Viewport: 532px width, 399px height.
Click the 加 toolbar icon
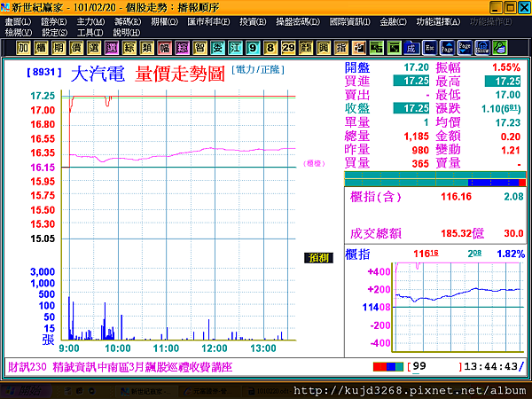(23, 48)
